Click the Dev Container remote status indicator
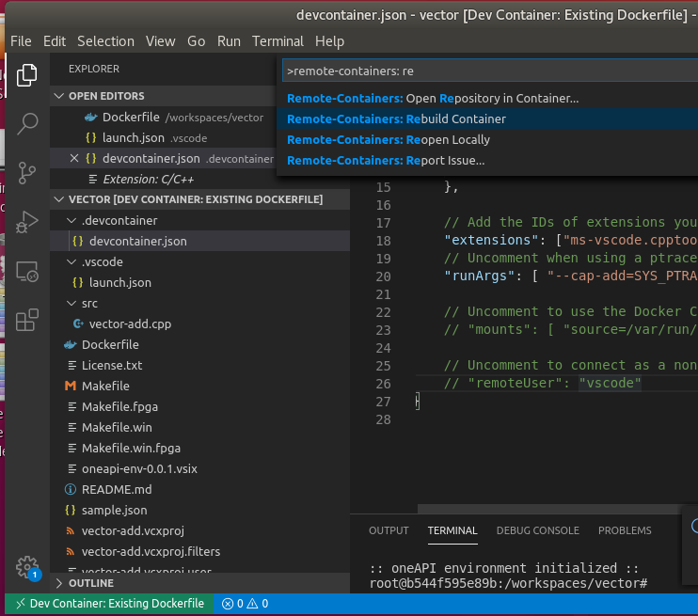 (x=108, y=604)
